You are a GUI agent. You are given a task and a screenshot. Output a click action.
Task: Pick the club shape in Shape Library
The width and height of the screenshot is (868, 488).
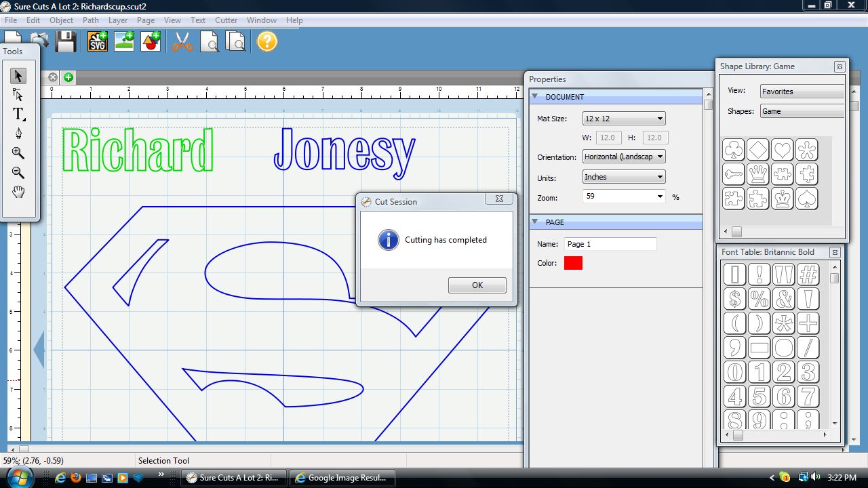pyautogui.click(x=734, y=149)
